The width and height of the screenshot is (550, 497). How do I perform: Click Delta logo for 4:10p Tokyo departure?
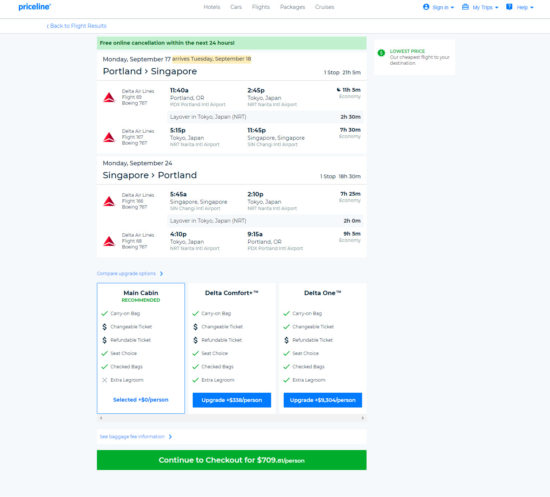pyautogui.click(x=109, y=241)
